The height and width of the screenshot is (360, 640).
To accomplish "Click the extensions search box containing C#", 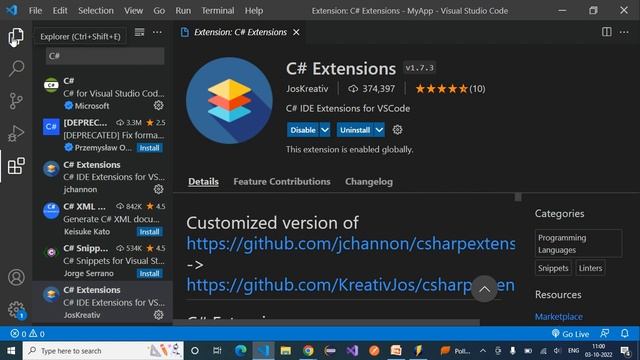I will point(105,56).
